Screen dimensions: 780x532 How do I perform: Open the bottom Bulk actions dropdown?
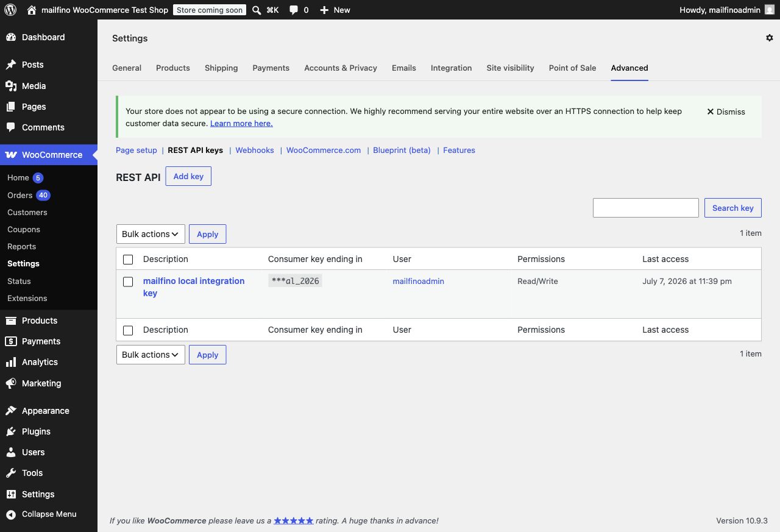(x=151, y=355)
